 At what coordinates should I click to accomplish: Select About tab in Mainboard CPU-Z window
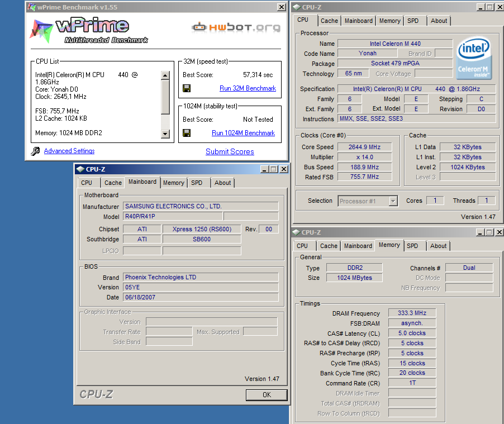click(x=222, y=183)
